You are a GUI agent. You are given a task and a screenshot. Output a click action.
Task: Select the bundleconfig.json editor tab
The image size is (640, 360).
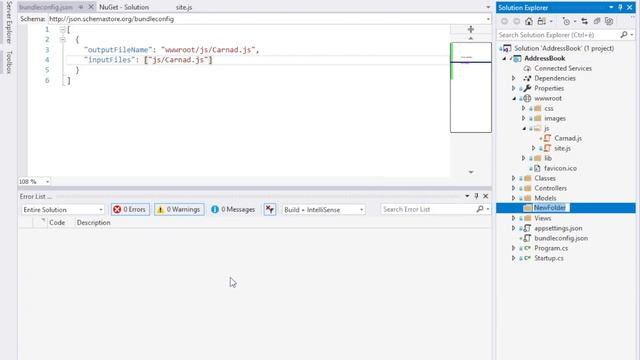pyautogui.click(x=46, y=7)
